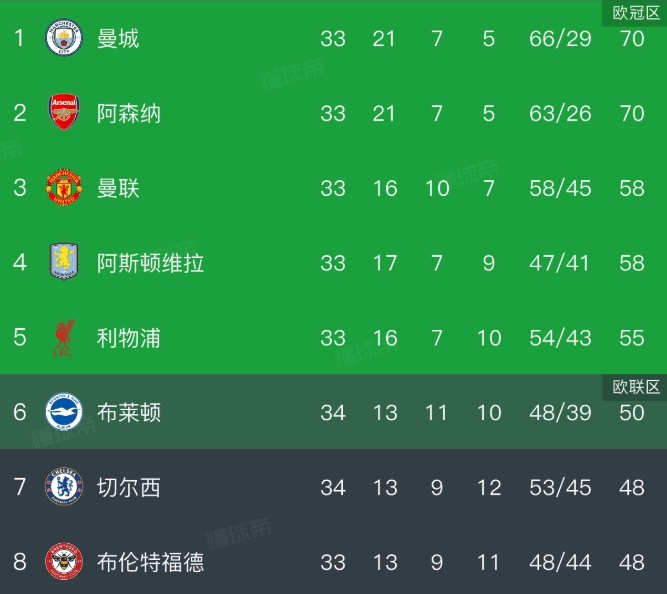The width and height of the screenshot is (667, 594).
Task: Open team name 阿斯顿维拉
Action: 150,263
